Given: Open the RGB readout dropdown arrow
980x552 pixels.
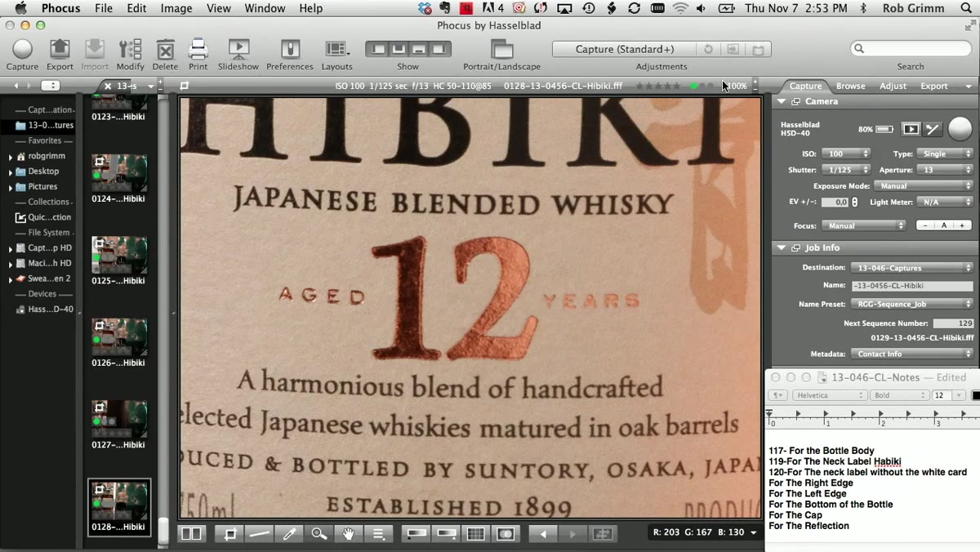Looking at the screenshot, I should click(x=753, y=532).
